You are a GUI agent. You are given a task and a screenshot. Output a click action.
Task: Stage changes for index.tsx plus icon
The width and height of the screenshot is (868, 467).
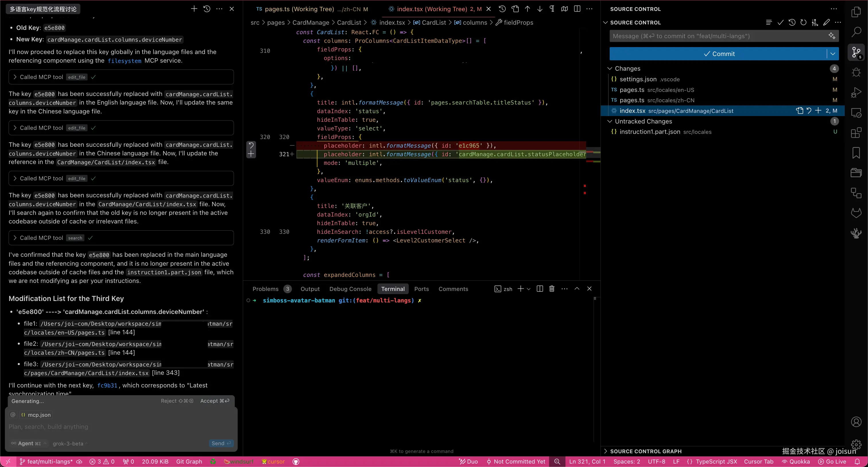(x=818, y=111)
